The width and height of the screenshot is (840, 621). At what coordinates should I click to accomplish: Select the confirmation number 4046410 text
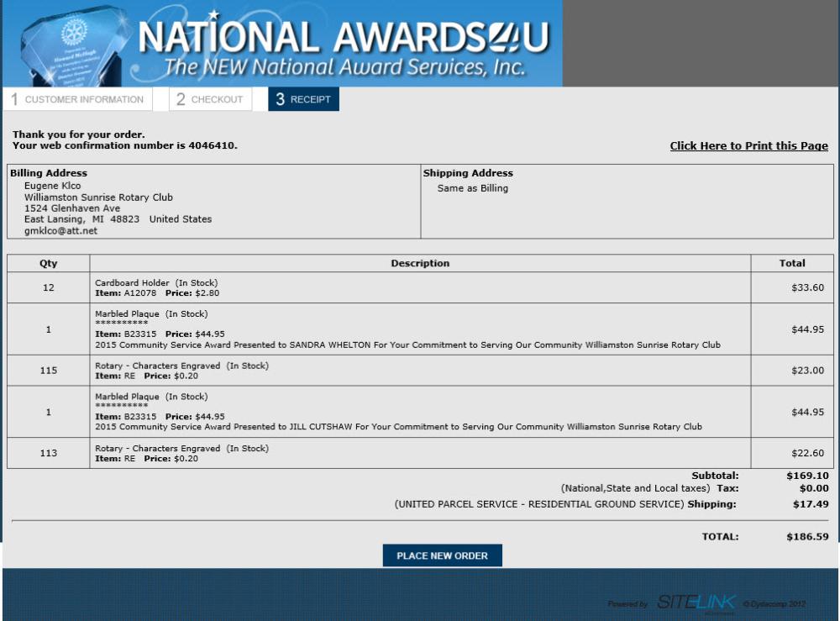click(x=212, y=145)
